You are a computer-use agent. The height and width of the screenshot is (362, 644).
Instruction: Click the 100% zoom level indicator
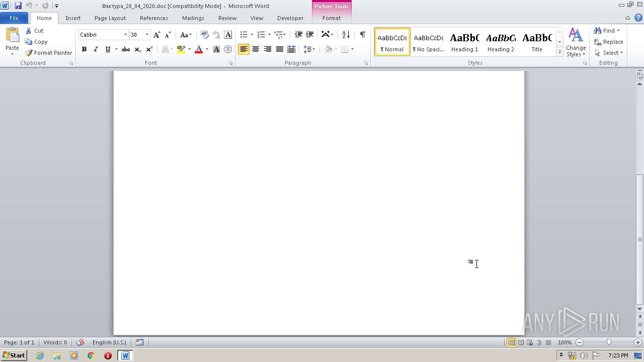coord(565,342)
